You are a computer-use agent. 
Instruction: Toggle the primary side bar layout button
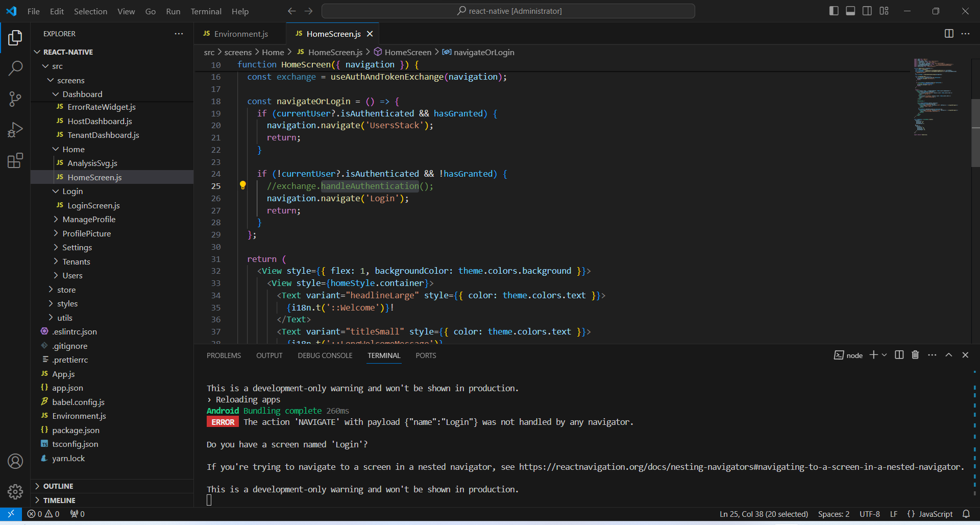(x=834, y=11)
